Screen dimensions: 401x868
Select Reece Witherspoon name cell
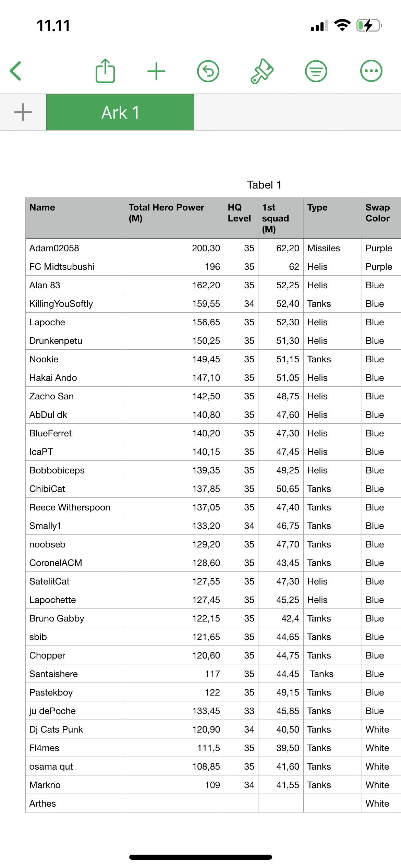click(x=75, y=507)
